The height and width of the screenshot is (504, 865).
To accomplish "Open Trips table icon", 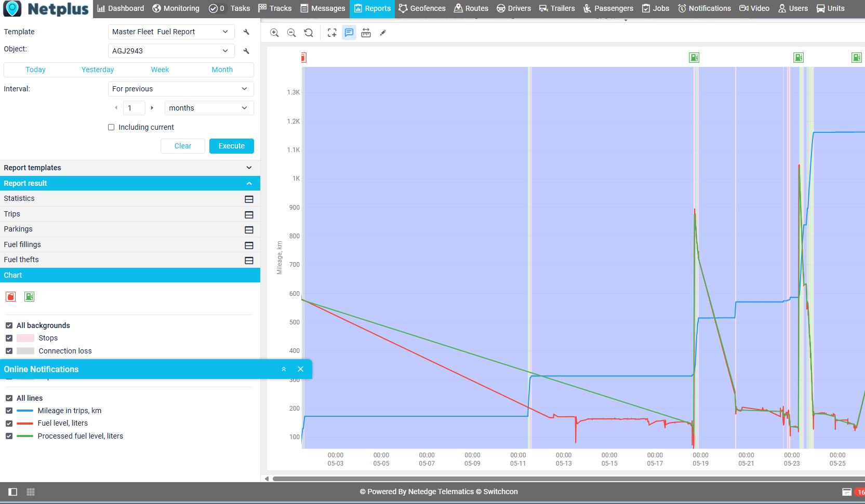I will (249, 214).
